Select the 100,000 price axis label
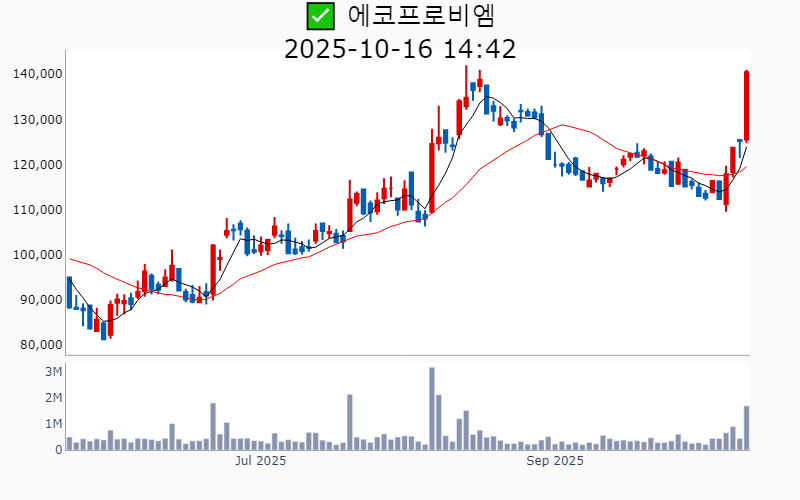Screen dimensions: 800x500 click(38, 254)
